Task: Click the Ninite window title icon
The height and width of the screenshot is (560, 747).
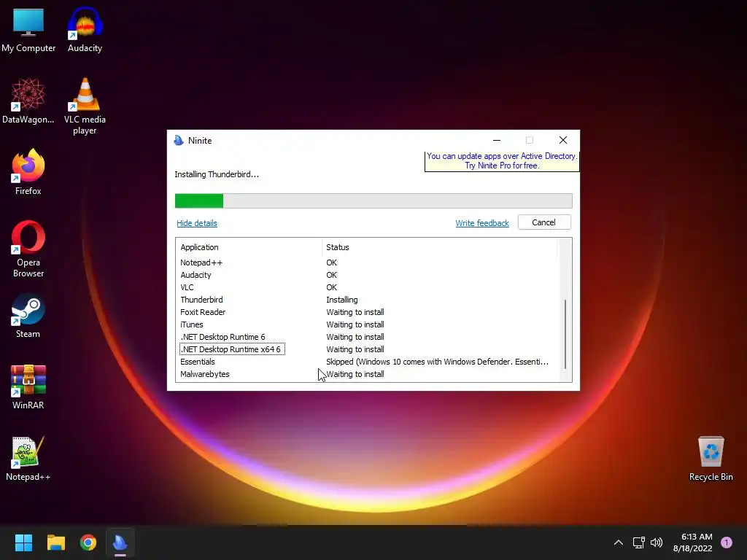Action: pos(179,140)
